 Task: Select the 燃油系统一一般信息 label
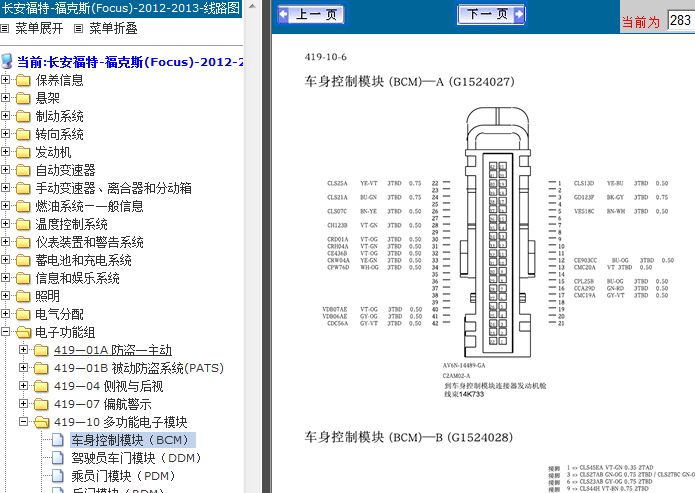(90, 206)
